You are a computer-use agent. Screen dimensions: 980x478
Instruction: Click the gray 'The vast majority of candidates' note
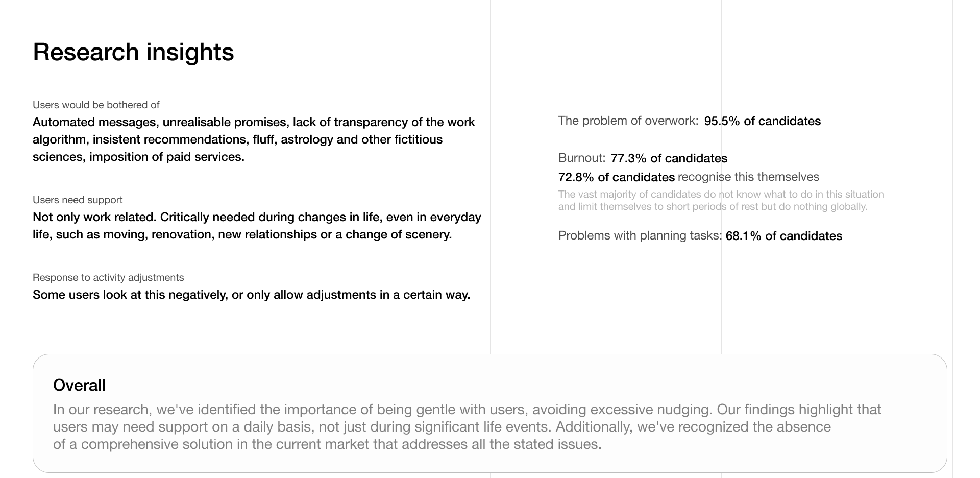[721, 200]
